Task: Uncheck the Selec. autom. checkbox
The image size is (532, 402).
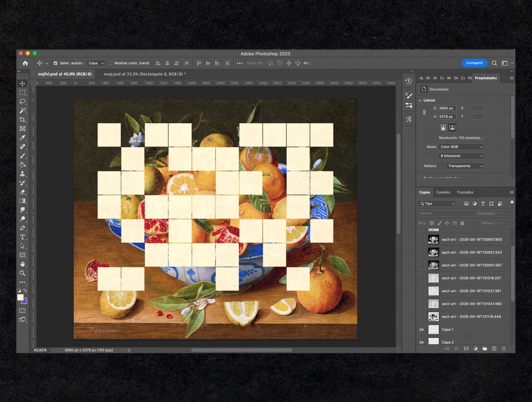Action: (x=55, y=63)
